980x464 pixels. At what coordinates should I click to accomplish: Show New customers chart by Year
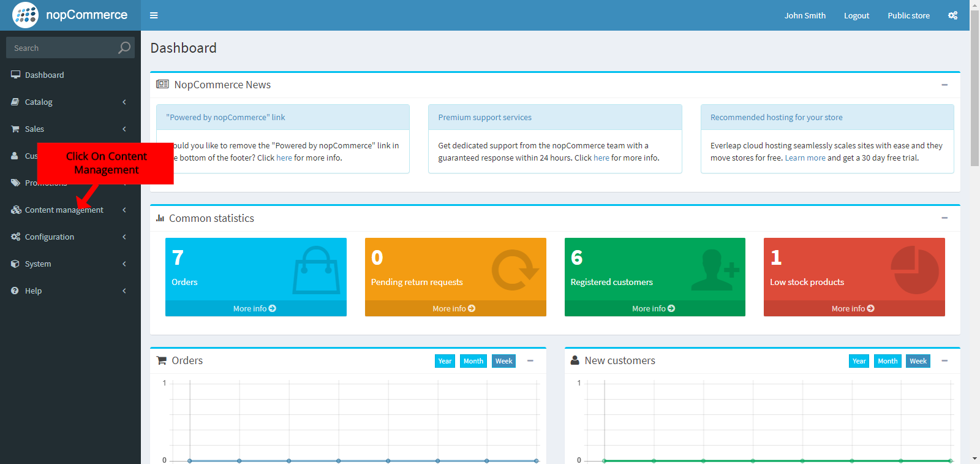859,361
